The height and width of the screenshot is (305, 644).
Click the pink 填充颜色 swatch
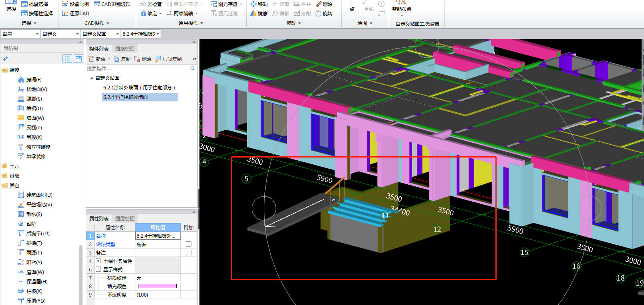point(157,286)
